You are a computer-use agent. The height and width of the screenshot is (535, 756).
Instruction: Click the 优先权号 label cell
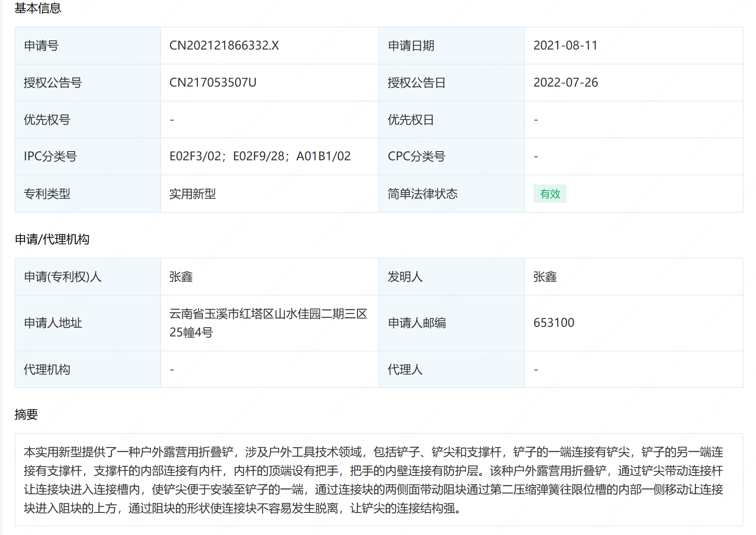88,120
